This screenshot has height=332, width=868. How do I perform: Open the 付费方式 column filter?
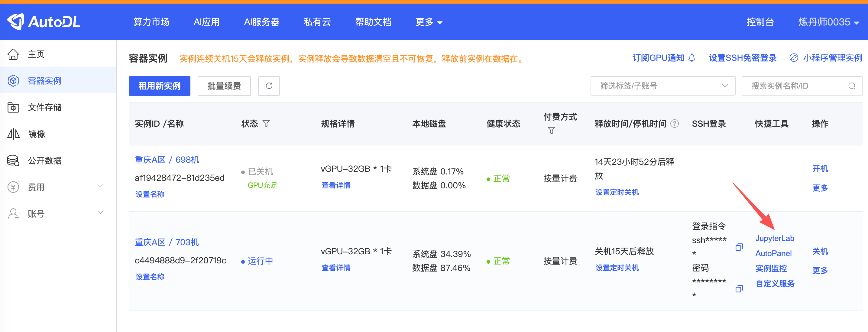[x=551, y=130]
